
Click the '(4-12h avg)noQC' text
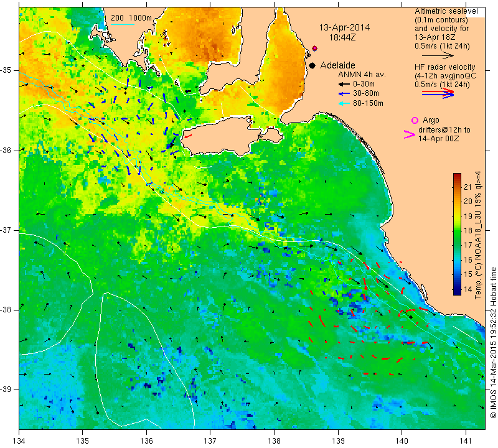(x=445, y=76)
